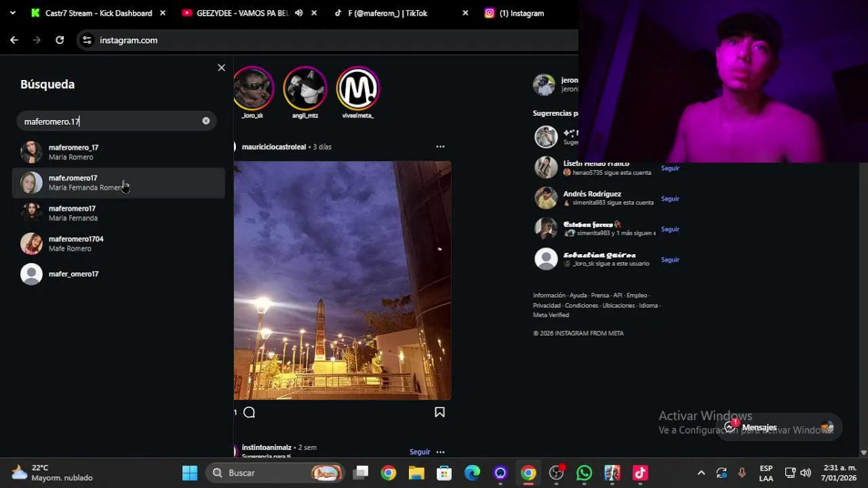Open Meta Verified footer link
The height and width of the screenshot is (488, 868).
551,315
